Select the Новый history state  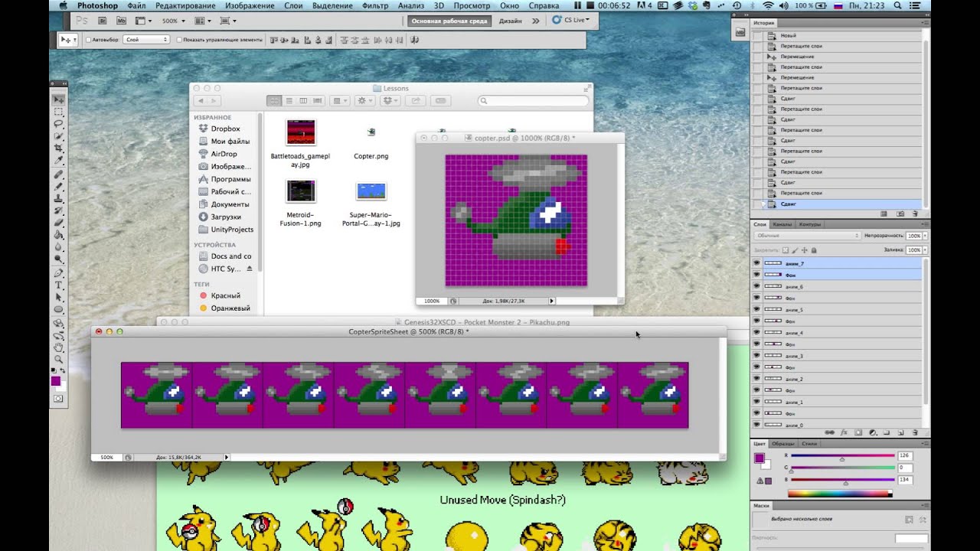click(x=838, y=36)
